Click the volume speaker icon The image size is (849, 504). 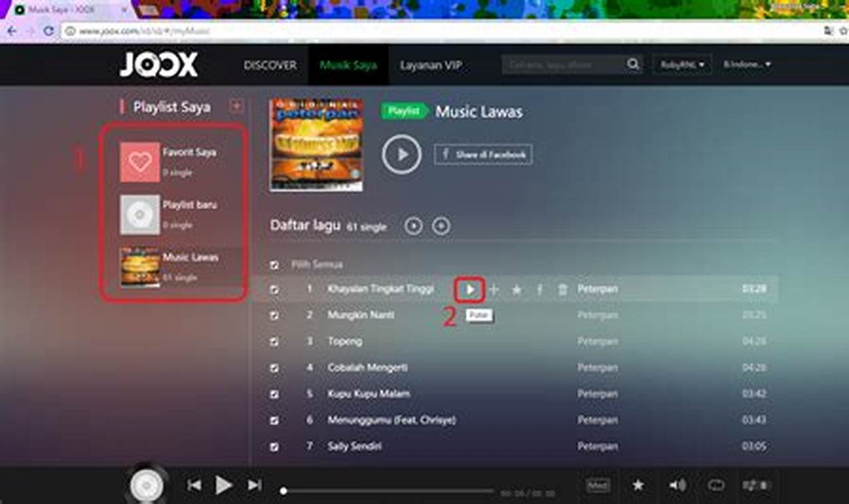(x=677, y=485)
